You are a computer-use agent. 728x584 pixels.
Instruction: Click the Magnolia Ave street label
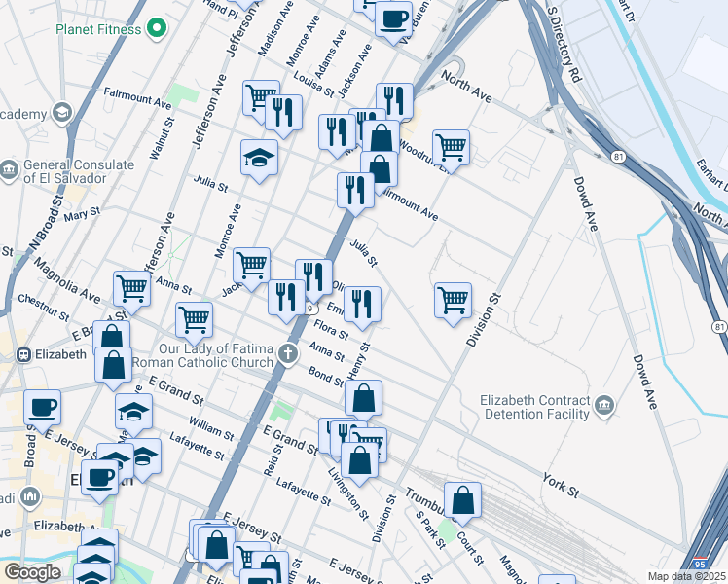point(67,281)
